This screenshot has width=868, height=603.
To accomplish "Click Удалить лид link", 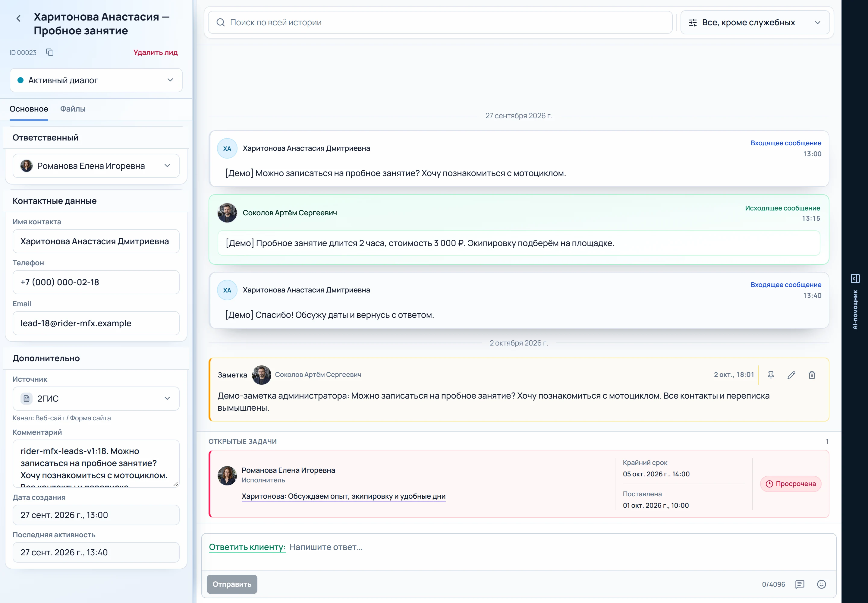I will click(155, 52).
